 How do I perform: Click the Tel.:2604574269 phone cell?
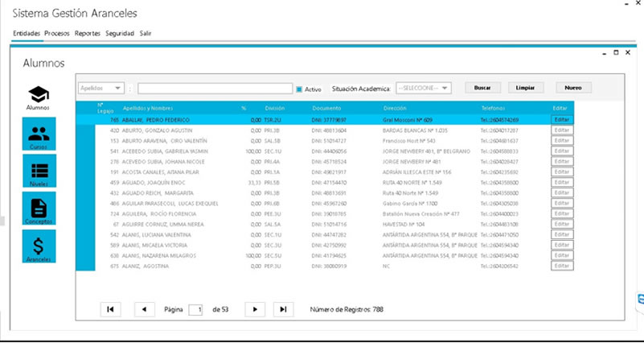[499, 120]
